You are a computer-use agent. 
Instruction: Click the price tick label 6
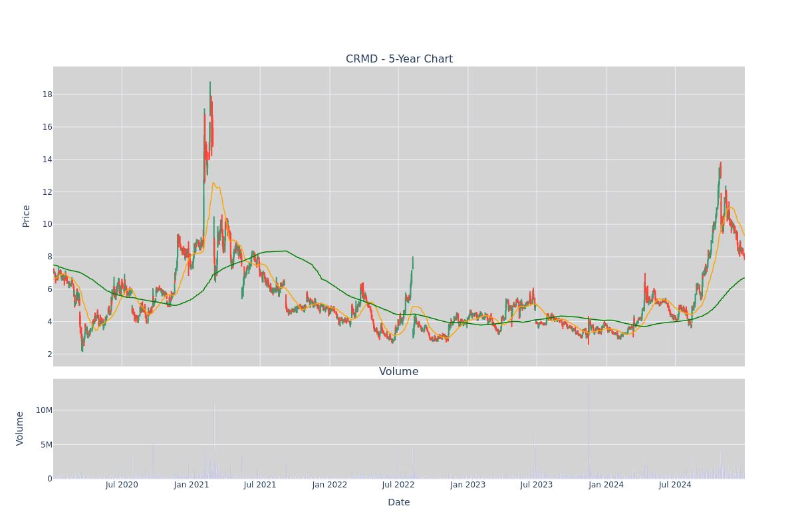point(50,289)
